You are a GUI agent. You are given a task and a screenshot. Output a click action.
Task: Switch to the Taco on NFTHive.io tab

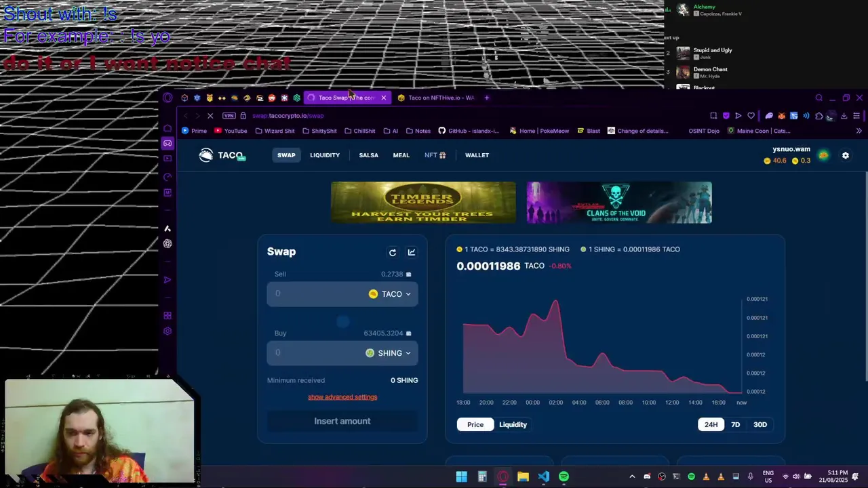pyautogui.click(x=435, y=98)
